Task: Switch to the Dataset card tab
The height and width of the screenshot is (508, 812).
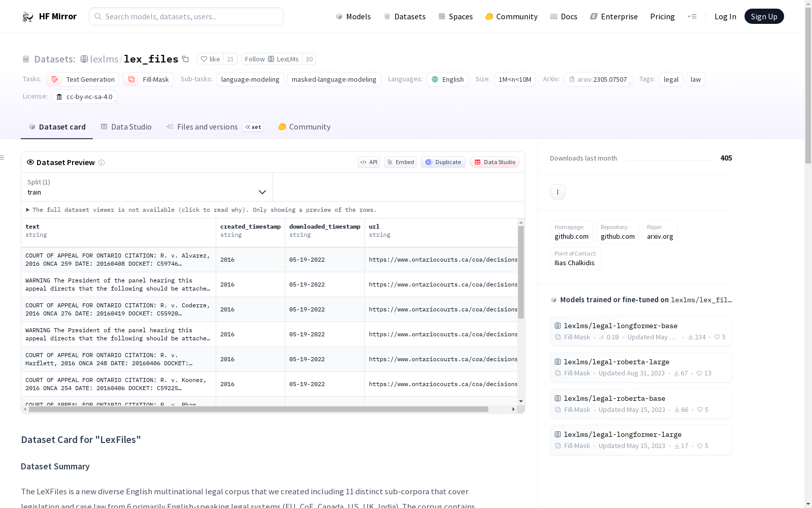Action: coord(57,127)
